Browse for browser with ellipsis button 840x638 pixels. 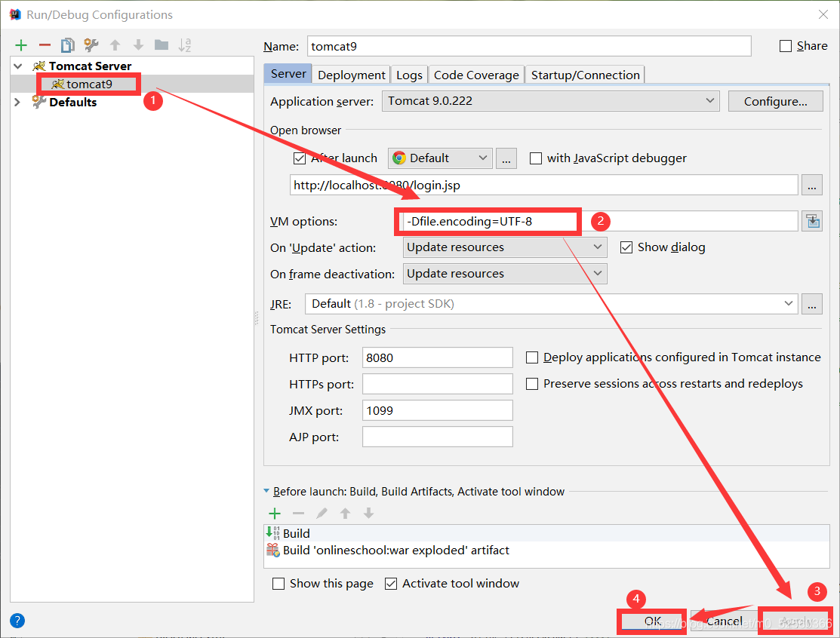tap(506, 158)
